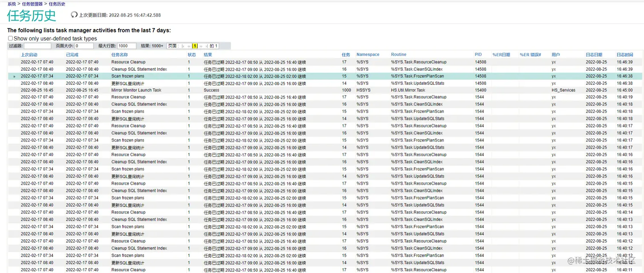Click log time 16:45:00 cell

[624, 90]
